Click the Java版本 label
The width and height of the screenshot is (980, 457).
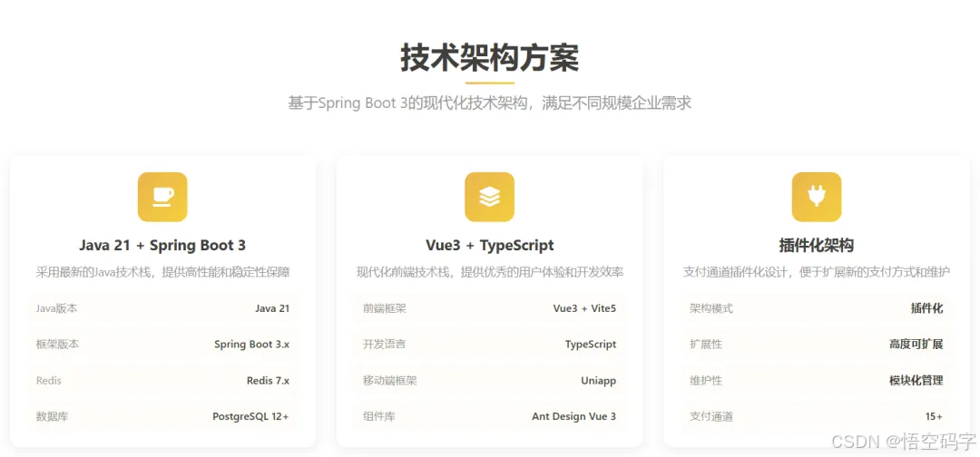[x=57, y=307]
